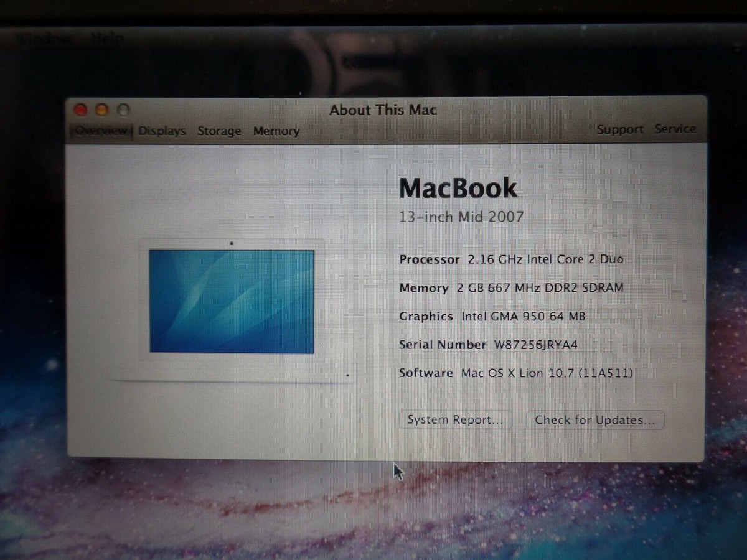Show the Memory tab
747x560 pixels.
coord(276,131)
